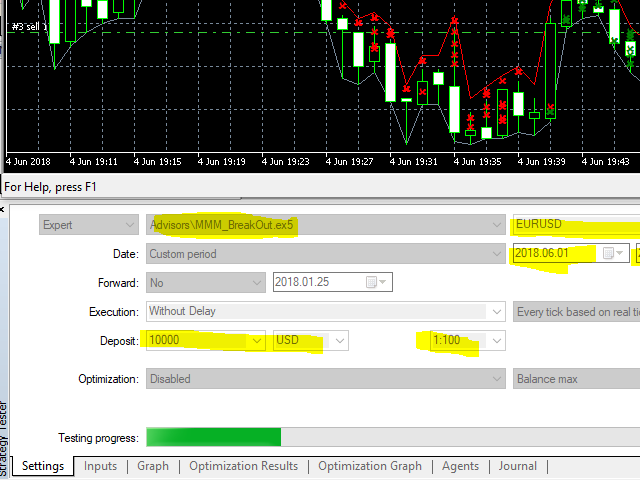640x480 pixels.
Task: Switch to the Inputs tab
Action: tap(100, 466)
